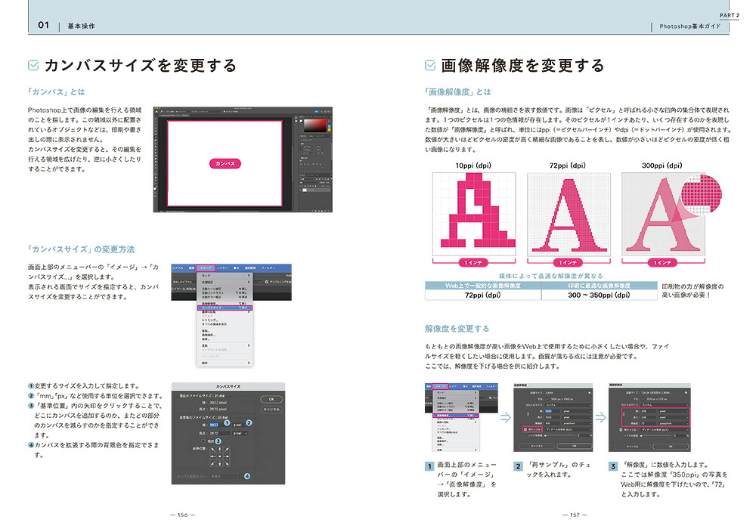Choose 画像解像度... in the page 157 menu
This screenshot has height=532, width=756.
(x=455, y=415)
